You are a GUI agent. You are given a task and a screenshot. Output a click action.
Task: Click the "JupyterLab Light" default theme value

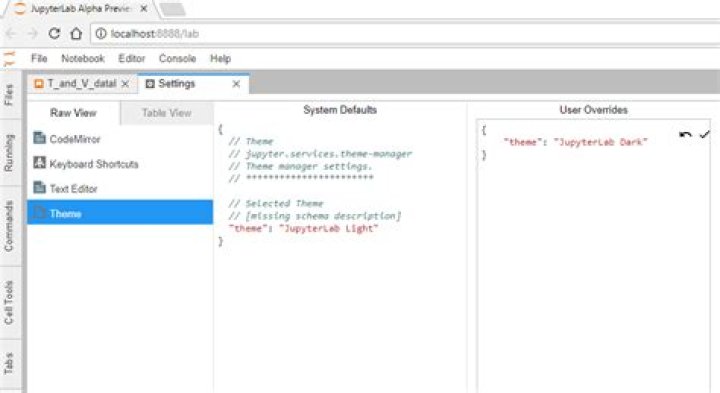328,228
